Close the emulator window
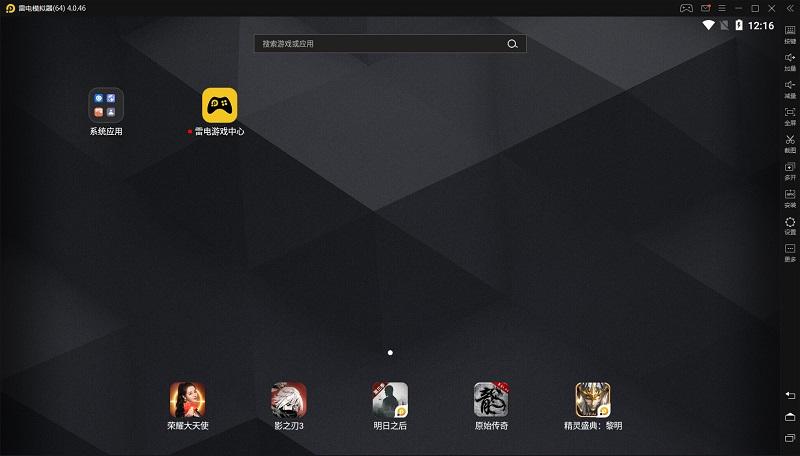This screenshot has width=800, height=456. (772, 8)
